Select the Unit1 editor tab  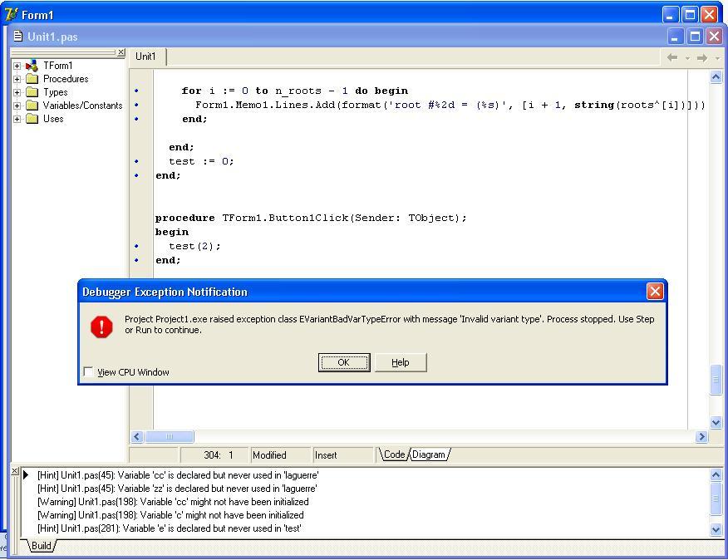pos(146,56)
